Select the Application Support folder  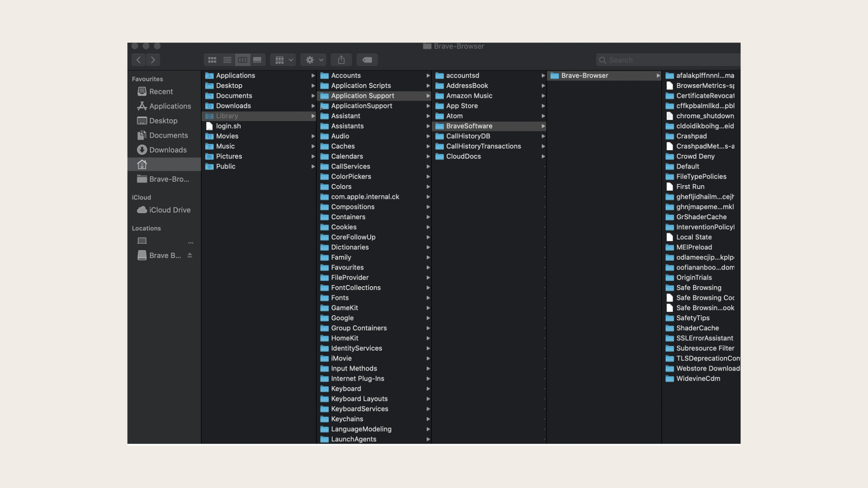click(x=374, y=96)
